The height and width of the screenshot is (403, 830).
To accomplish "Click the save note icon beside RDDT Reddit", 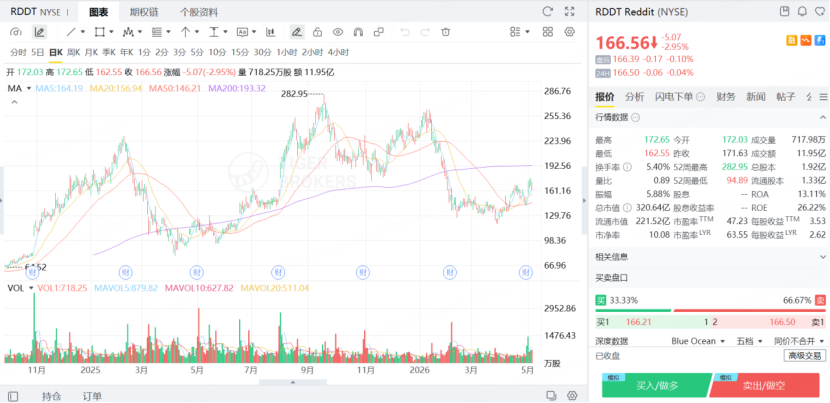I will pos(785,12).
